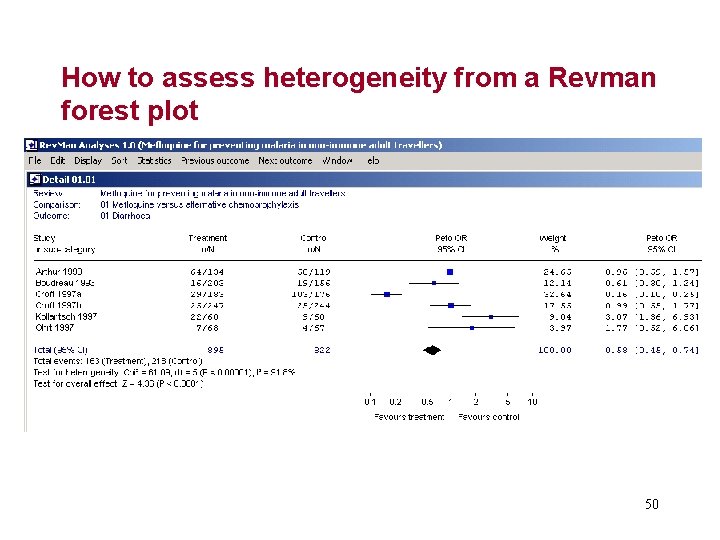
Task: Go to Previous outcome
Action: [x=215, y=161]
